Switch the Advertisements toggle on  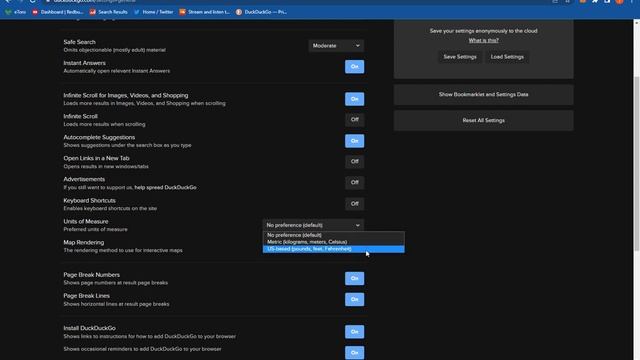tap(354, 182)
